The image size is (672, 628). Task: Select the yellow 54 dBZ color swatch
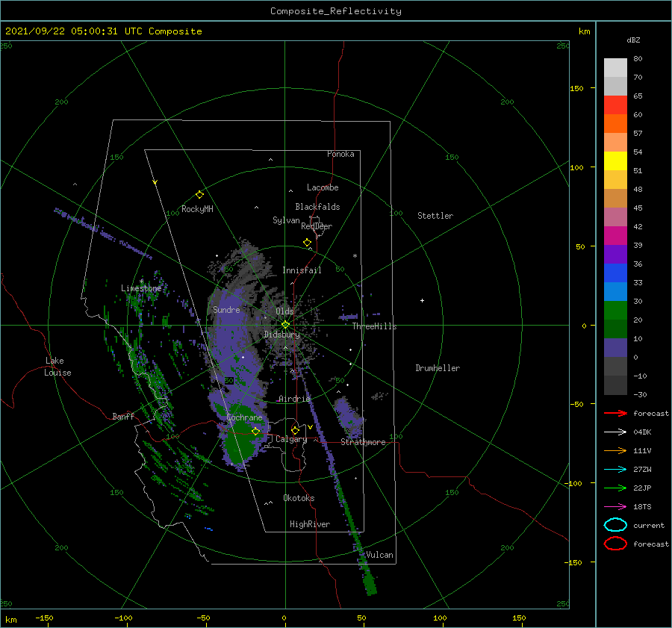click(615, 161)
